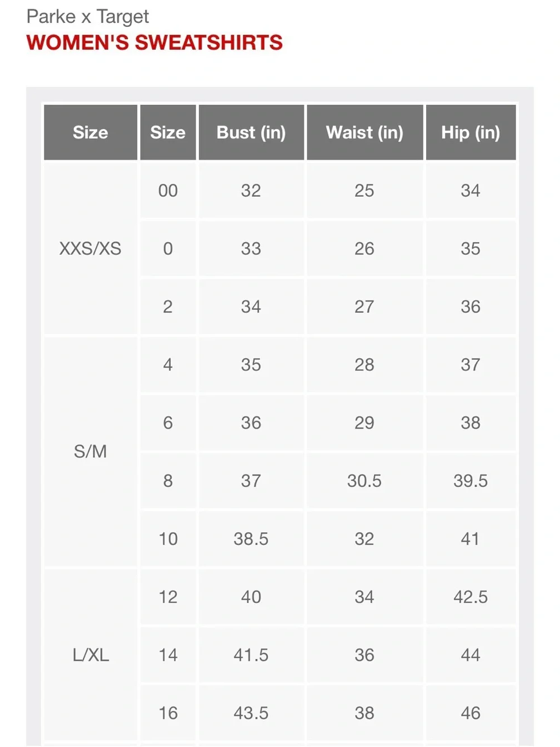The height and width of the screenshot is (747, 560).
Task: Select the XXS/XS size group cell
Action: point(90,248)
